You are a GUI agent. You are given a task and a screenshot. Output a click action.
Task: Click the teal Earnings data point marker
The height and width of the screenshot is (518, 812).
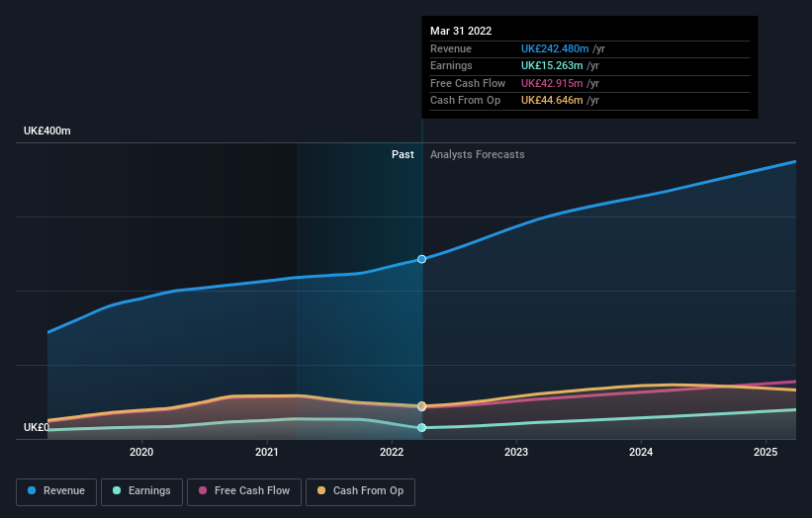click(x=421, y=427)
